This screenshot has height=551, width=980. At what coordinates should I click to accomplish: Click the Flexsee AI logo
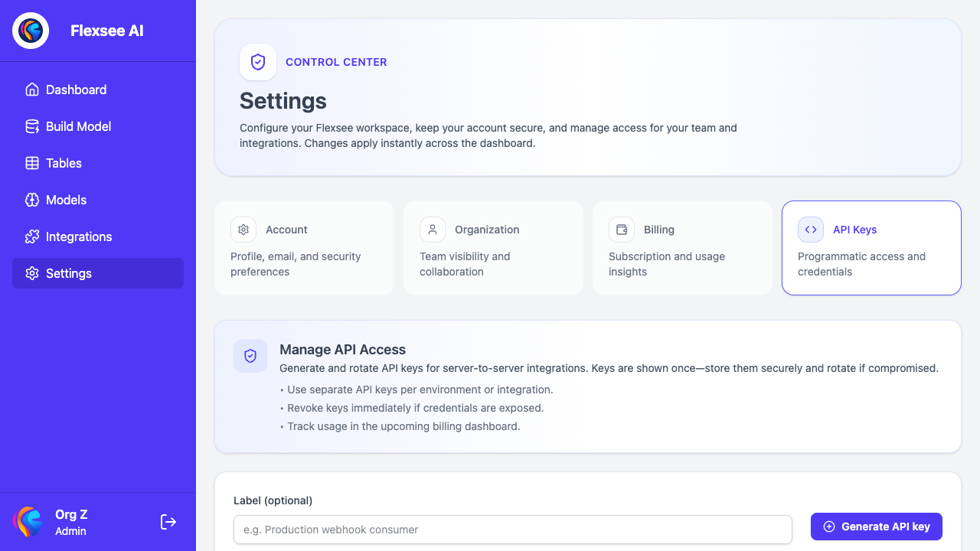pos(30,31)
